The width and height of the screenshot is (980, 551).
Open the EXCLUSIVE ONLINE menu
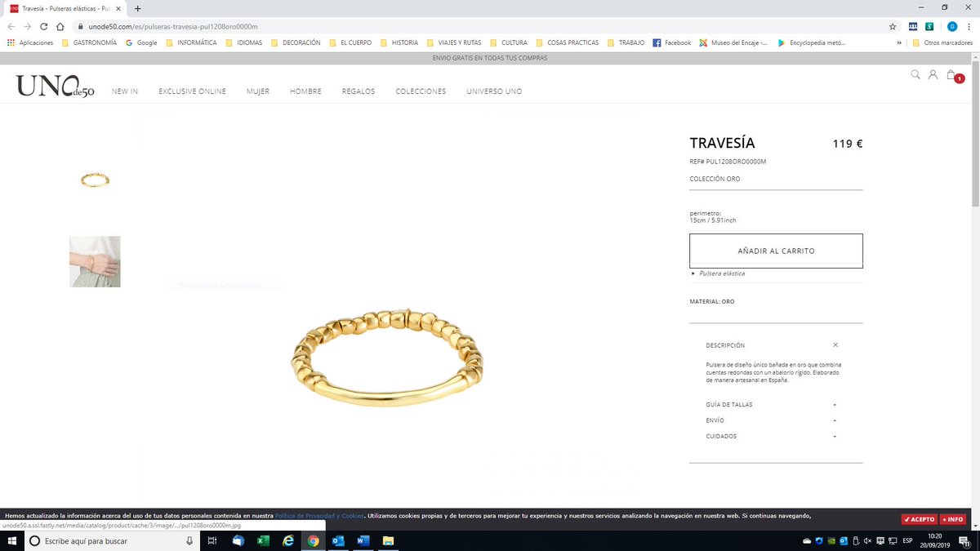click(193, 91)
